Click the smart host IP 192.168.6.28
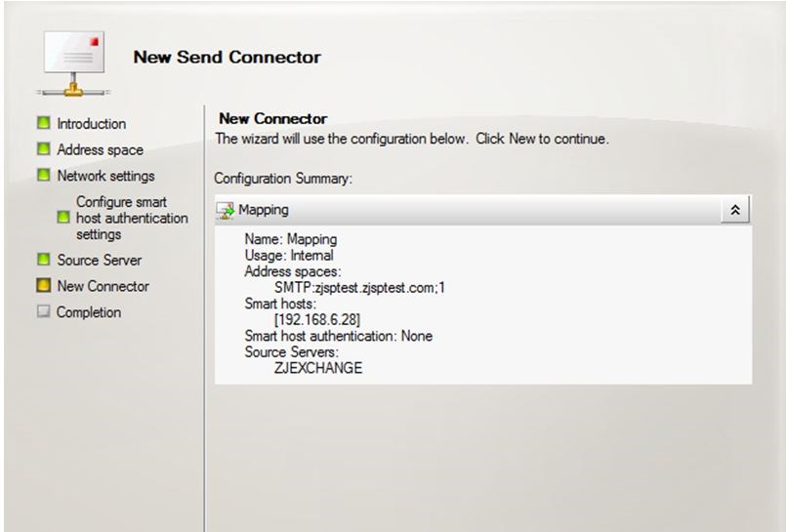 [x=305, y=319]
